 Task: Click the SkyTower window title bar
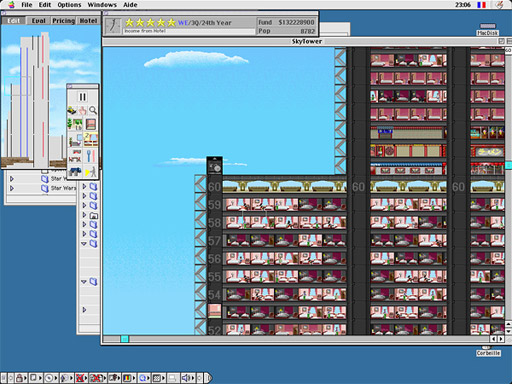tap(306, 41)
